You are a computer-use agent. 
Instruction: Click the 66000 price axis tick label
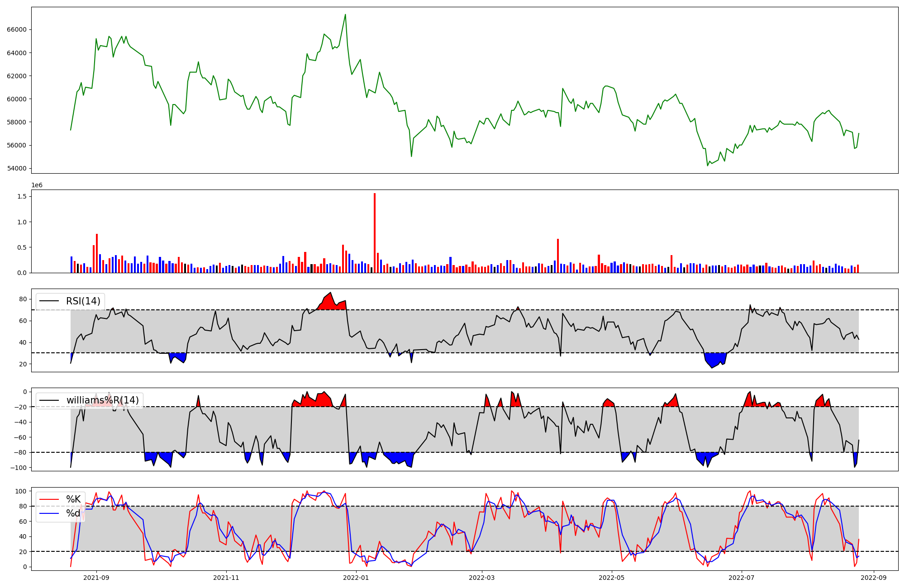pyautogui.click(x=17, y=29)
